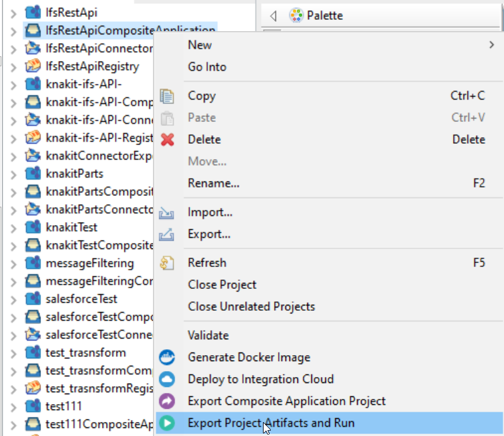
Task: Expand the IfsRestApi project tree node
Action: 13,13
